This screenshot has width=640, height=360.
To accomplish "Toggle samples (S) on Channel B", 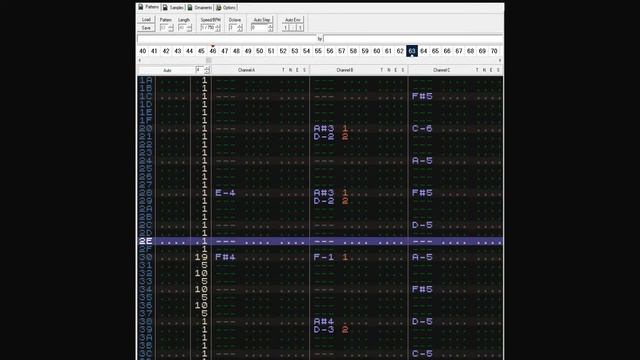I will tap(402, 70).
